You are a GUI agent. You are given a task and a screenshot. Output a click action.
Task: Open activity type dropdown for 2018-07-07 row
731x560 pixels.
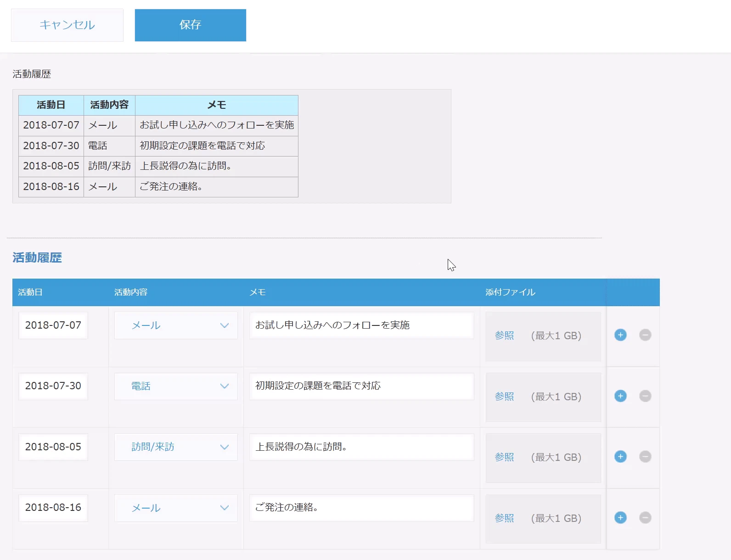176,325
